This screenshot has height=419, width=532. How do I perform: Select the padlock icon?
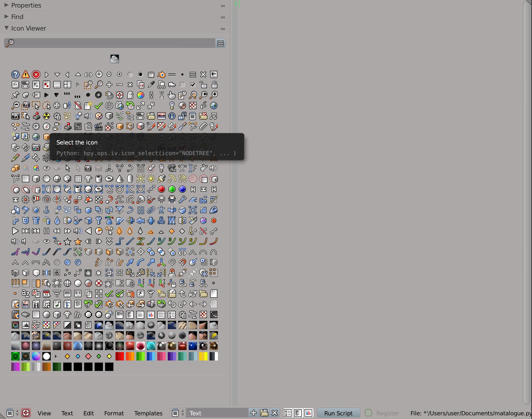(x=214, y=85)
